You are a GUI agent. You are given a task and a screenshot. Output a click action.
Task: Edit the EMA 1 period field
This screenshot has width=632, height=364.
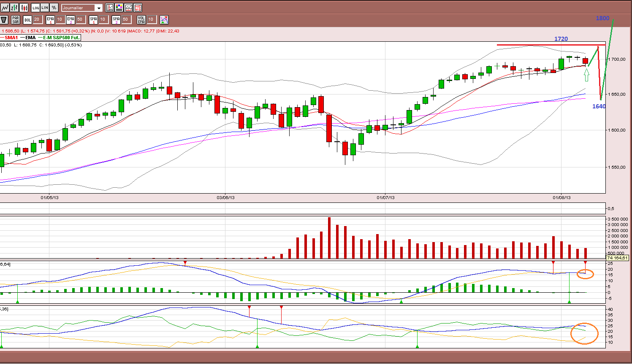point(60,19)
